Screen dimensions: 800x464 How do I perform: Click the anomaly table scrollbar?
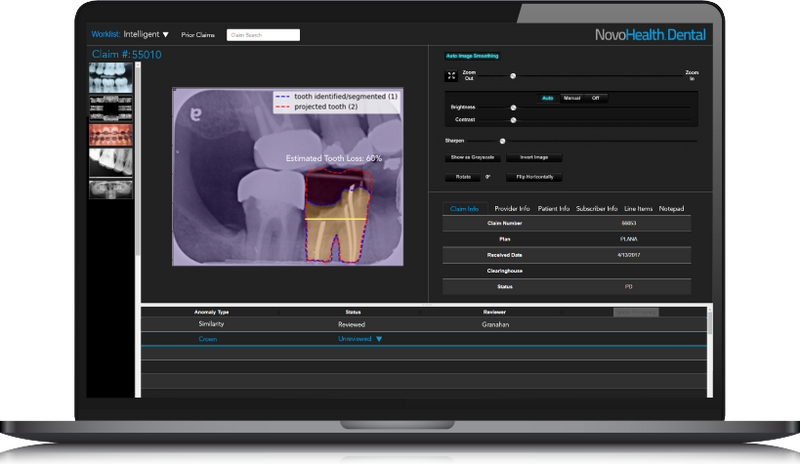(x=710, y=322)
